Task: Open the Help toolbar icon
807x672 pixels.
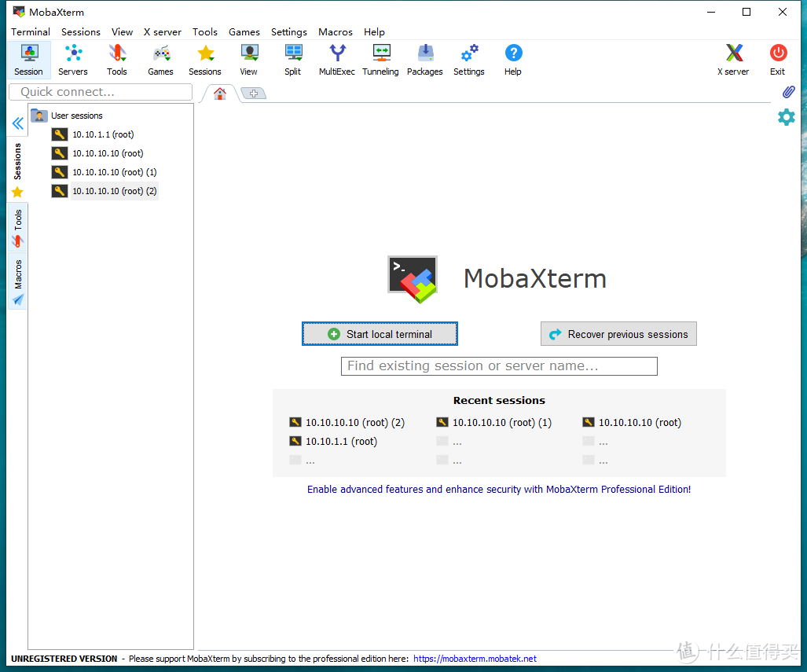Action: (513, 61)
